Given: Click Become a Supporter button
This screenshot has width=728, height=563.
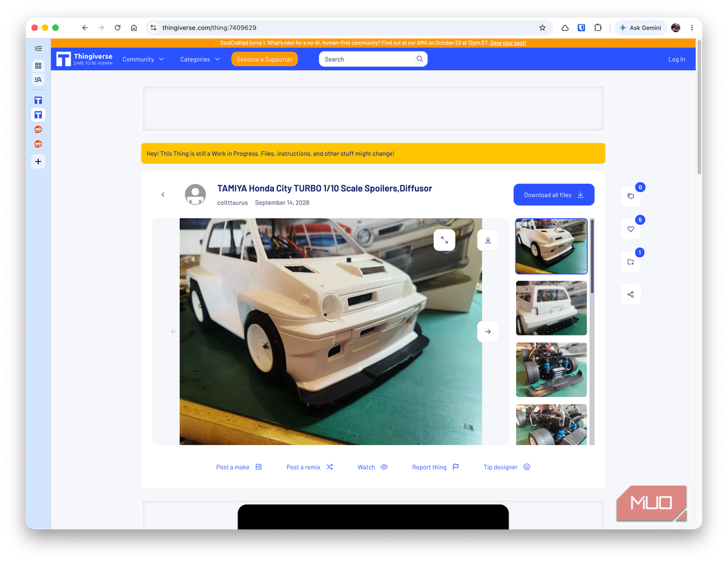Looking at the screenshot, I should 264,59.
